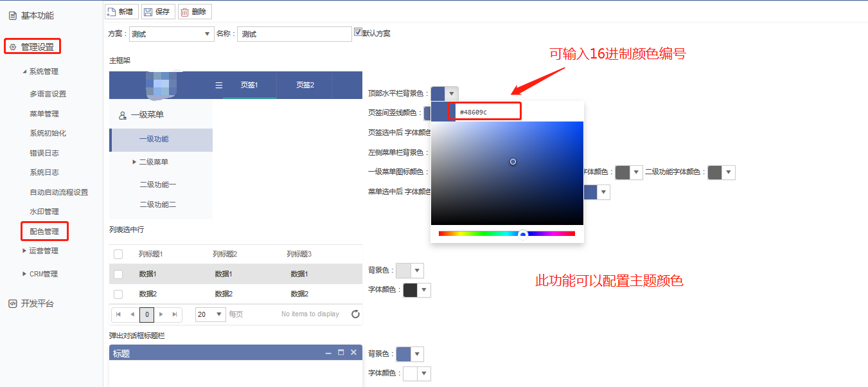Click the 保存 save icon
The image size is (868, 387).
tap(148, 11)
